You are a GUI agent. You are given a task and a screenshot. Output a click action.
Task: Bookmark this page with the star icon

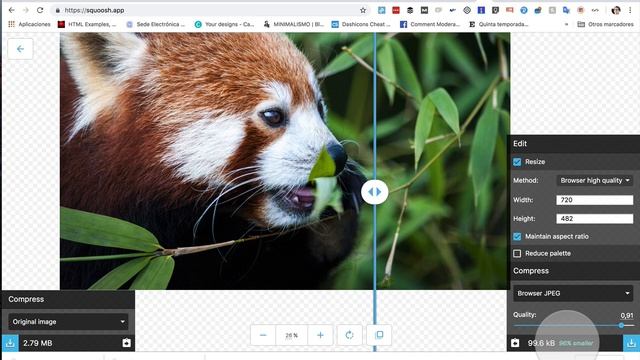click(x=362, y=10)
